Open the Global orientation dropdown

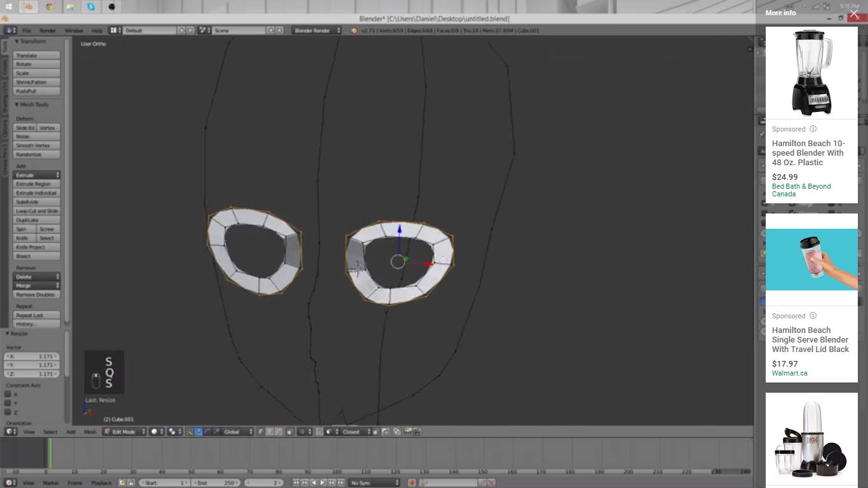(x=238, y=432)
